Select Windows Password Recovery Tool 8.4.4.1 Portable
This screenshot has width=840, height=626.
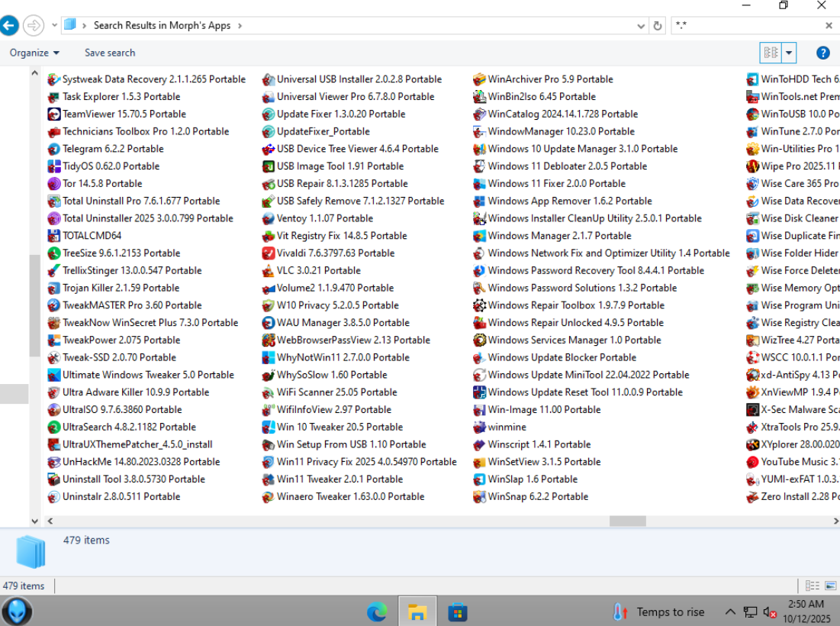[589, 271]
